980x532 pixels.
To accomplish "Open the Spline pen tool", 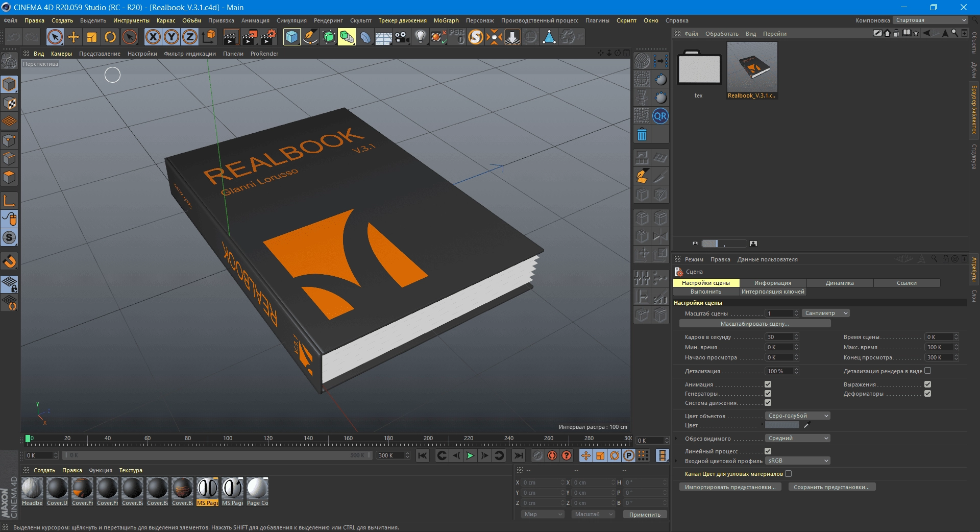I will point(310,37).
